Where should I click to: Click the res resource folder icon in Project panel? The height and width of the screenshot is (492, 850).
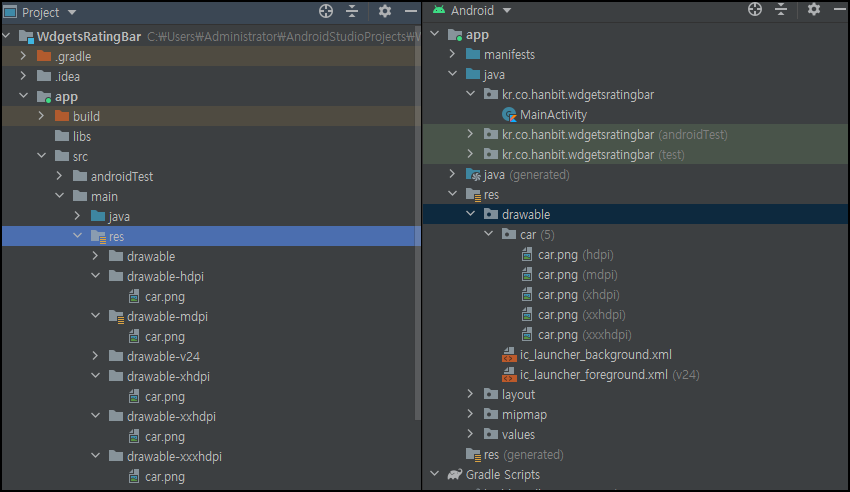(98, 236)
